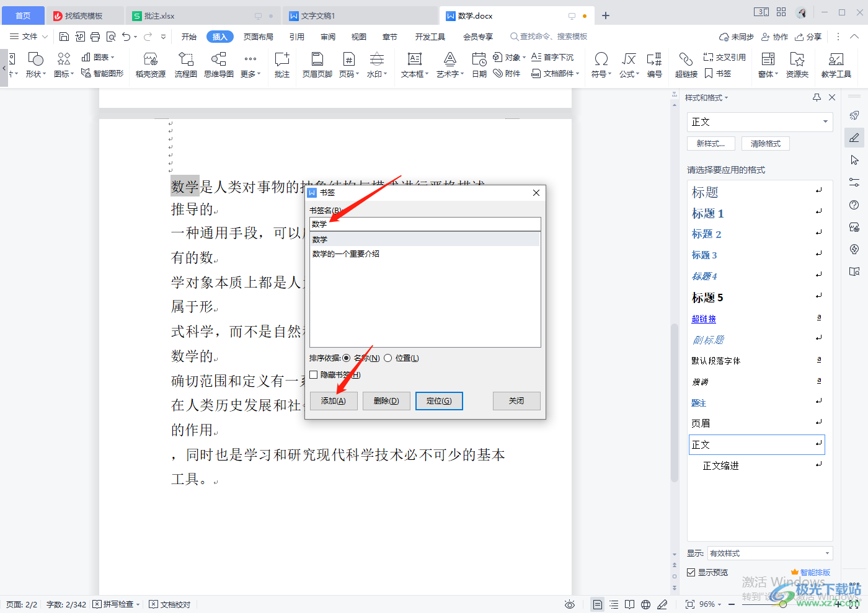Screen dimensions: 868x613
Task: Adjust the zoom slider in status bar
Action: click(783, 604)
